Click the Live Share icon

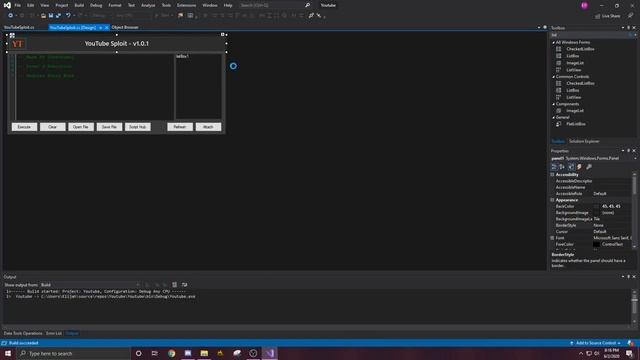[x=598, y=16]
